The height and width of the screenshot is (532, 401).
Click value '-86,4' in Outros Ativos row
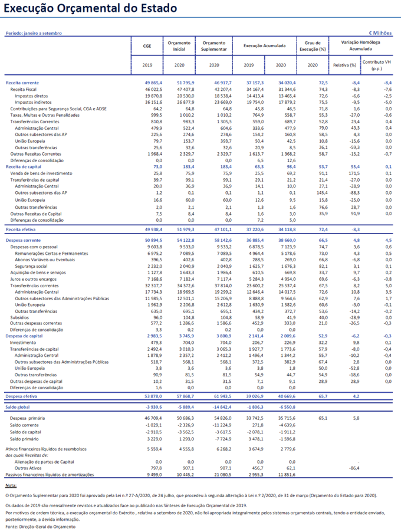tap(354, 468)
